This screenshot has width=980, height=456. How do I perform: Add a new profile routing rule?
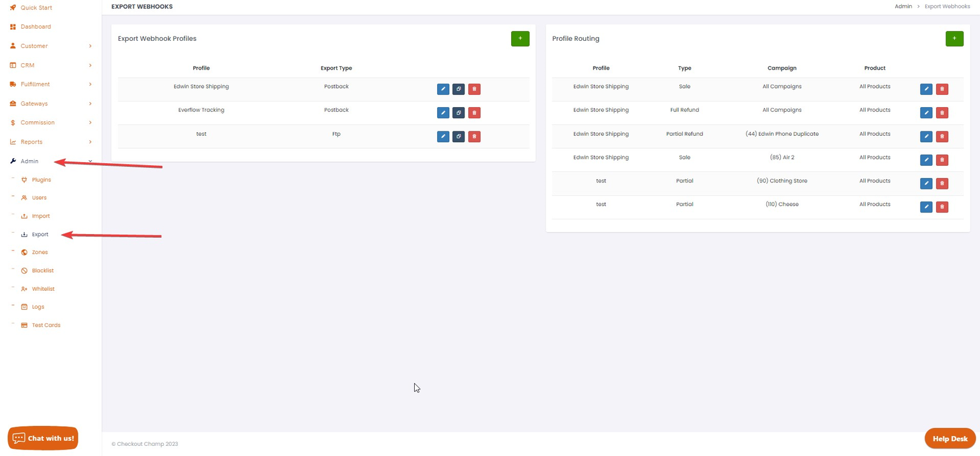point(954,38)
